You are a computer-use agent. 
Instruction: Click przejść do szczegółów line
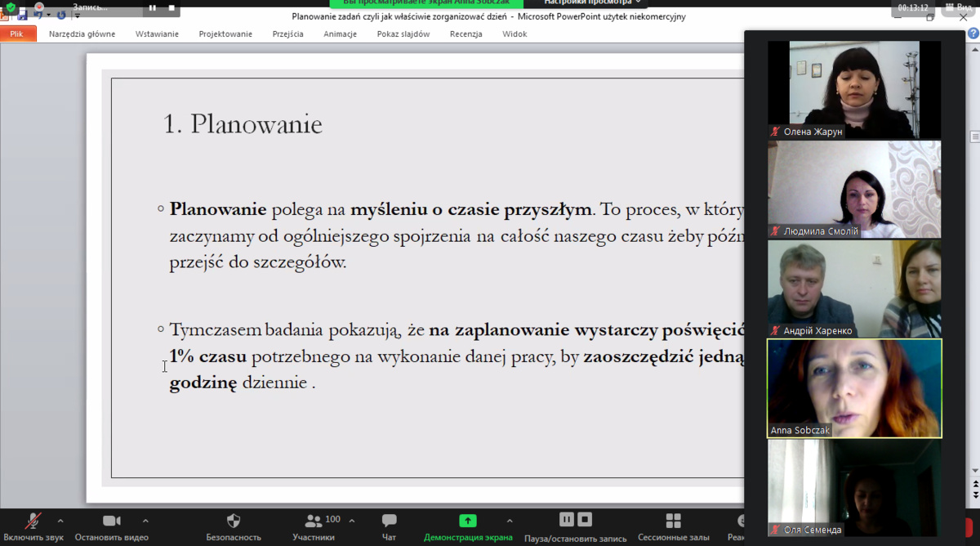pyautogui.click(x=258, y=262)
